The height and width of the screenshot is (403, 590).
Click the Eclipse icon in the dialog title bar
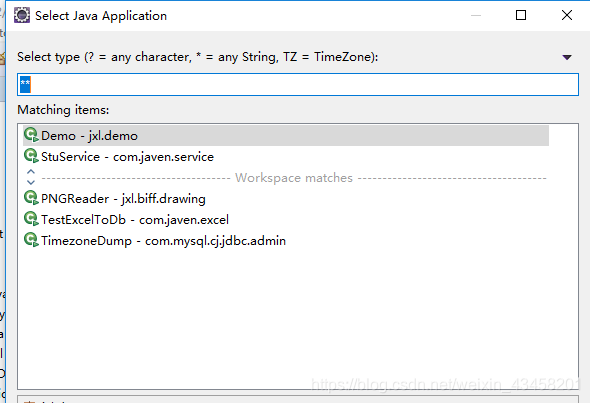22,15
